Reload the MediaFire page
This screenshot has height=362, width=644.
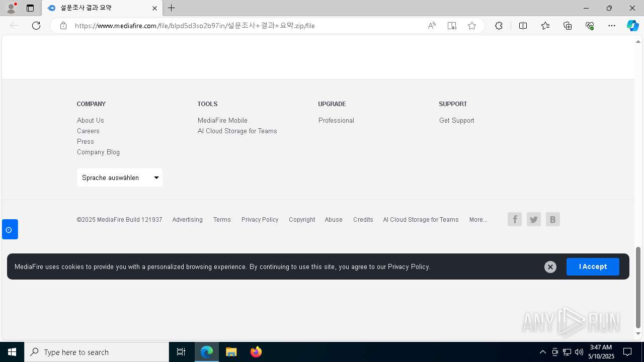pos(36,26)
